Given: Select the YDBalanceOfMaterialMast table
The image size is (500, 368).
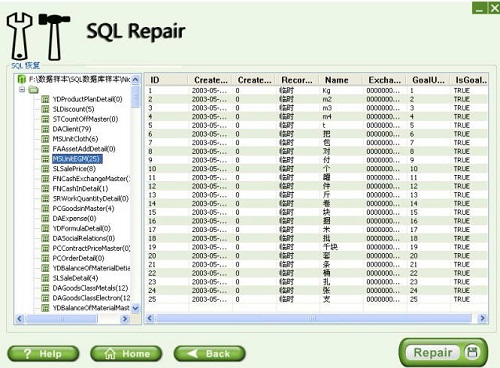Looking at the screenshot, I should (x=91, y=308).
